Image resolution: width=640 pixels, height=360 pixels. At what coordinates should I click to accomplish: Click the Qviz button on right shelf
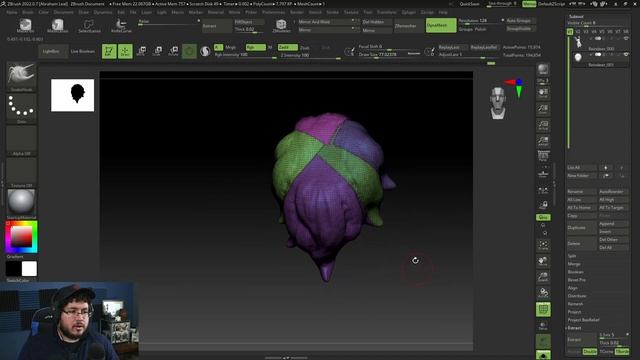point(543,217)
